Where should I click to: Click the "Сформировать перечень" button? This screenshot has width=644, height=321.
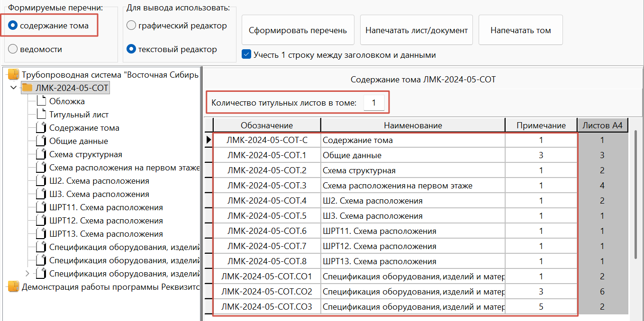click(298, 30)
